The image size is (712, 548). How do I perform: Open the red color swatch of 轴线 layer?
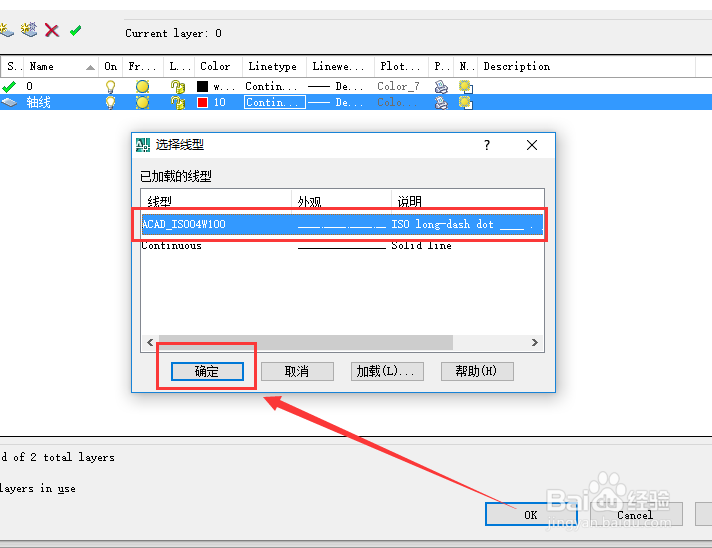click(203, 103)
